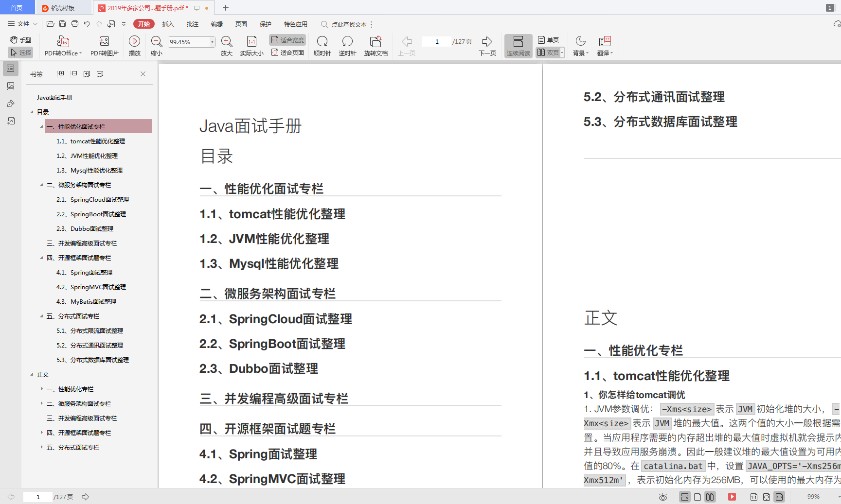Close the bookmarks (书签) panel
The width and height of the screenshot is (841, 504).
tap(143, 74)
